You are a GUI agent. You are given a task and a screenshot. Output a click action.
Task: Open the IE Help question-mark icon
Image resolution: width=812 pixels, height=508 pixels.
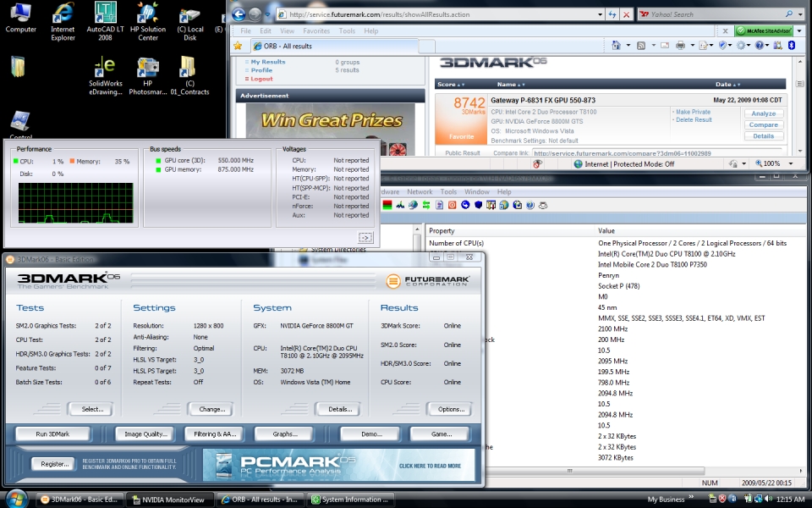760,46
